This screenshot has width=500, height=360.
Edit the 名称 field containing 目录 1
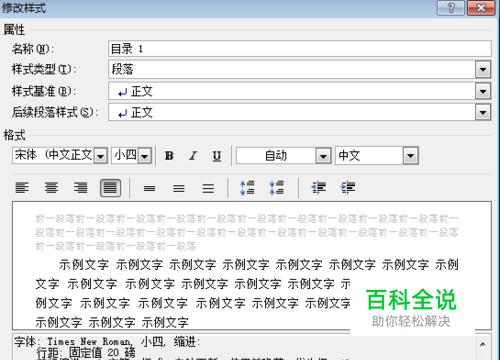point(300,49)
